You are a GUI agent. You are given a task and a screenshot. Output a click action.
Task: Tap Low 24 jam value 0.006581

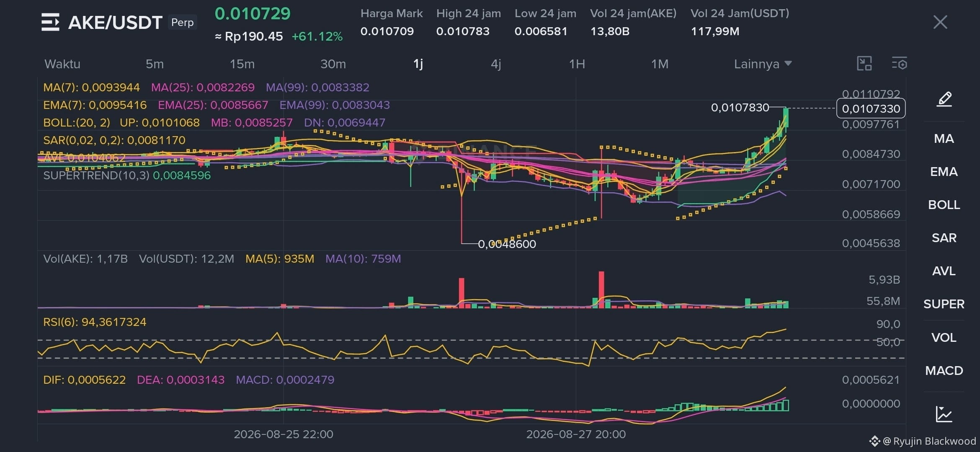541,31
